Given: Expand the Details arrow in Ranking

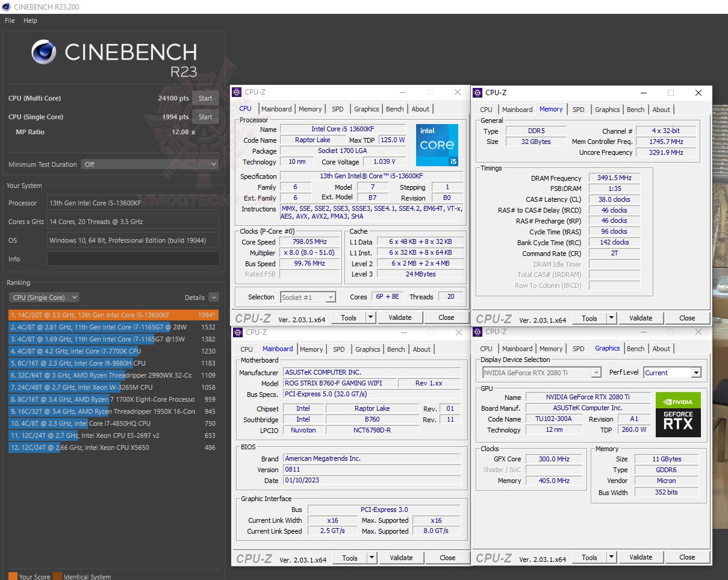Looking at the screenshot, I should tap(214, 298).
